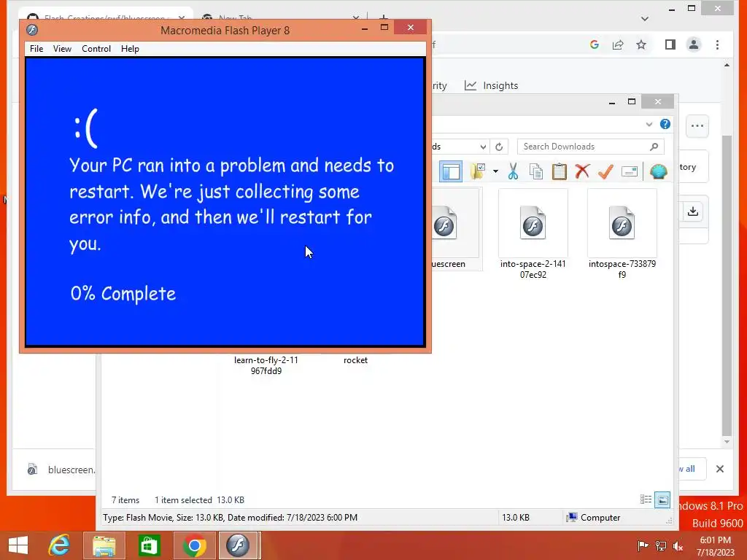Open the GitHub three-dot more options button
The width and height of the screenshot is (747, 560).
tap(697, 126)
